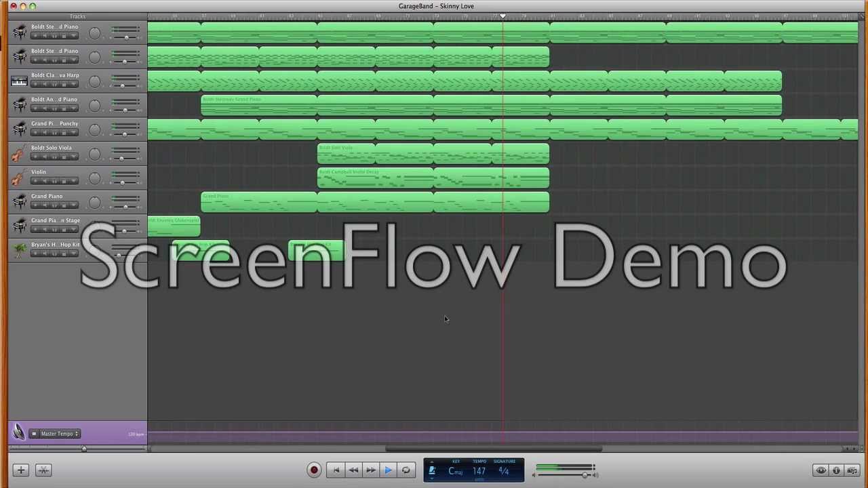Select the Violin track instrument icon
Image resolution: width=868 pixels, height=488 pixels.
19,178
